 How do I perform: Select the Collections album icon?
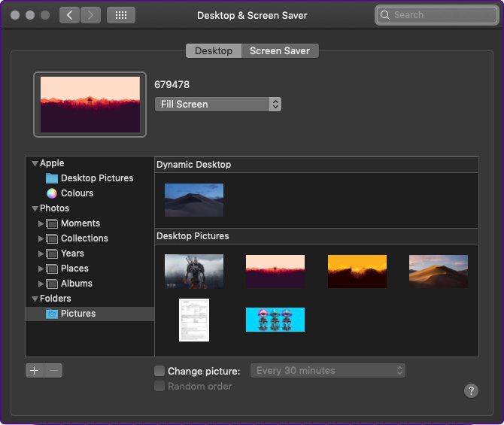click(52, 238)
